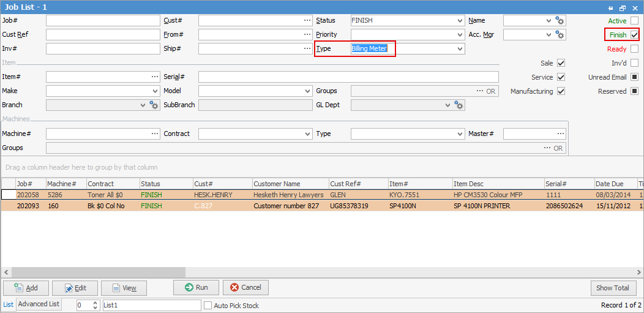
Task: Increase list number spinner
Action: (x=95, y=303)
